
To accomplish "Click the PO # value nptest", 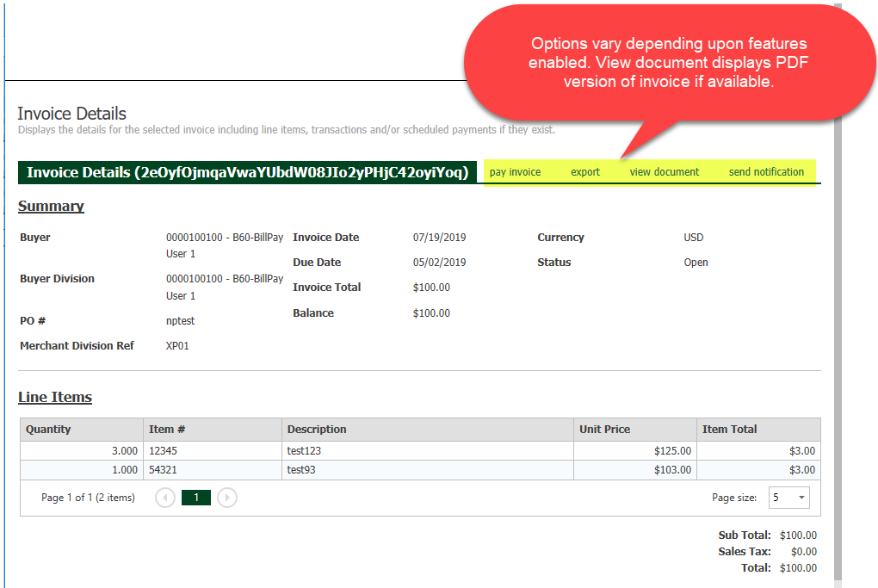I will (x=180, y=321).
